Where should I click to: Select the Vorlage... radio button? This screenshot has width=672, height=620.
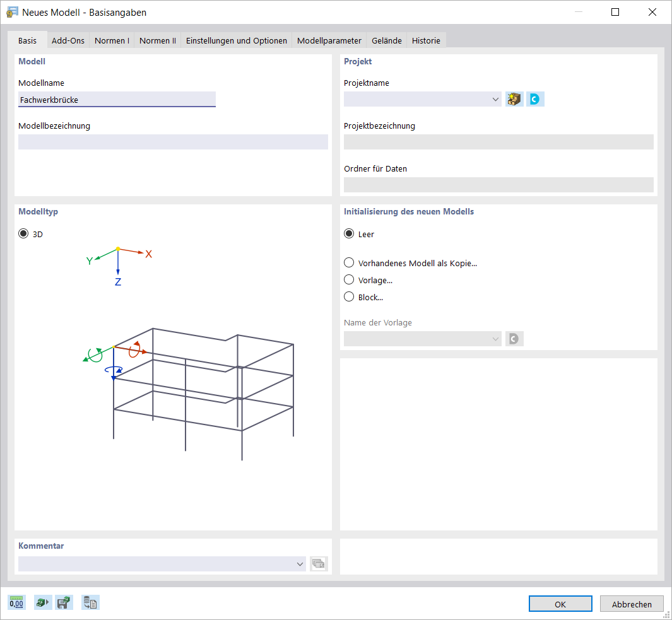coord(349,280)
